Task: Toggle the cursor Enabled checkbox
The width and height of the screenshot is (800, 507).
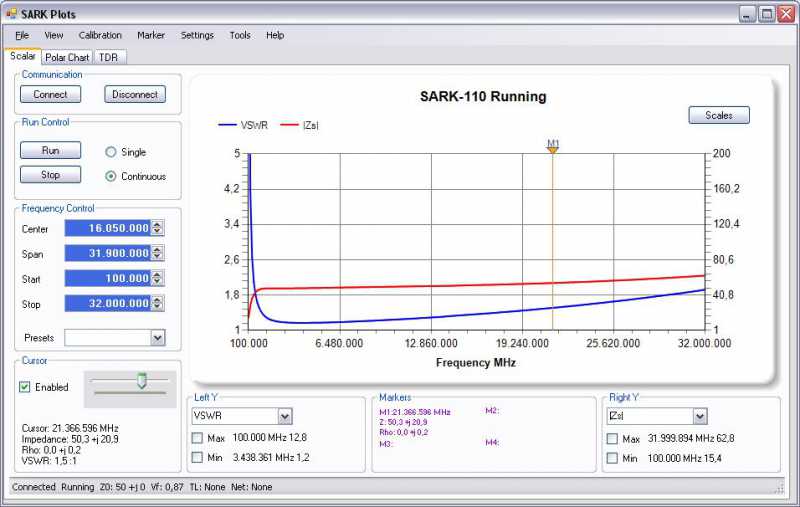Action: 24,387
